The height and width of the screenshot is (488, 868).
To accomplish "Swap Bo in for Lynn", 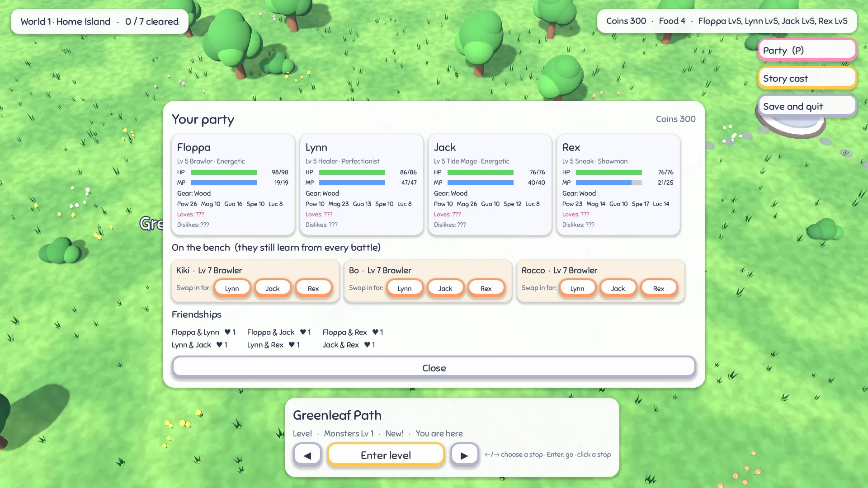I will pos(405,288).
